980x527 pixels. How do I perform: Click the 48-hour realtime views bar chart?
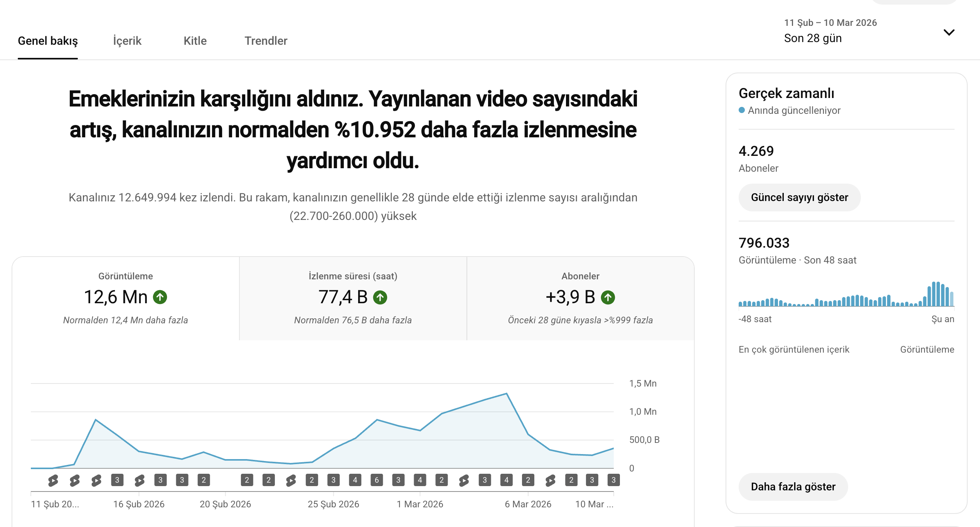(x=846, y=294)
